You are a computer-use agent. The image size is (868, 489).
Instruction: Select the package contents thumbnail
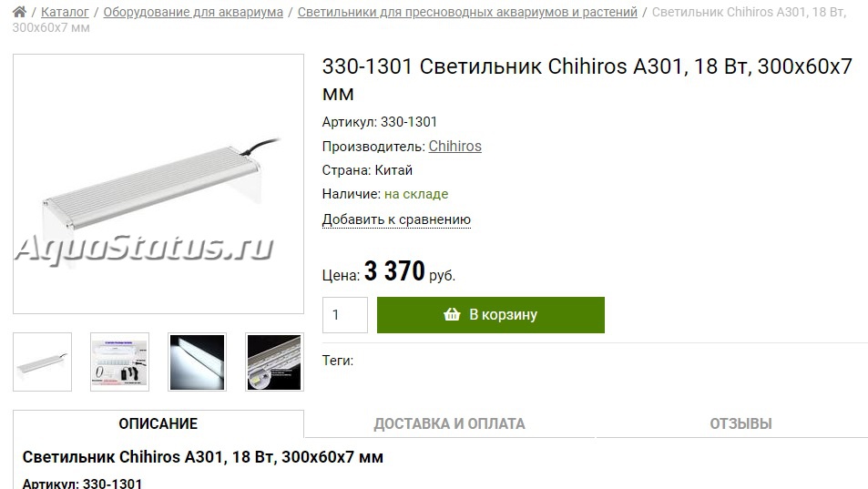point(119,362)
